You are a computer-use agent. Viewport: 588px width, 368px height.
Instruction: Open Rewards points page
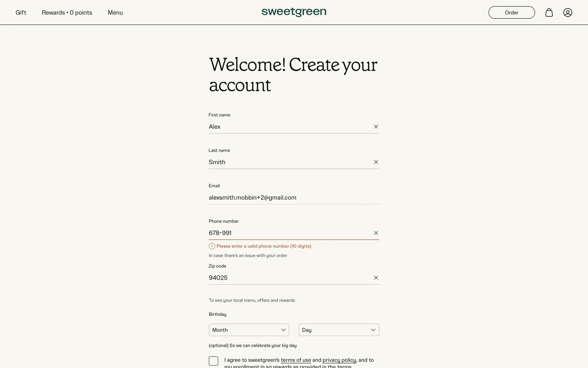[x=67, y=13]
